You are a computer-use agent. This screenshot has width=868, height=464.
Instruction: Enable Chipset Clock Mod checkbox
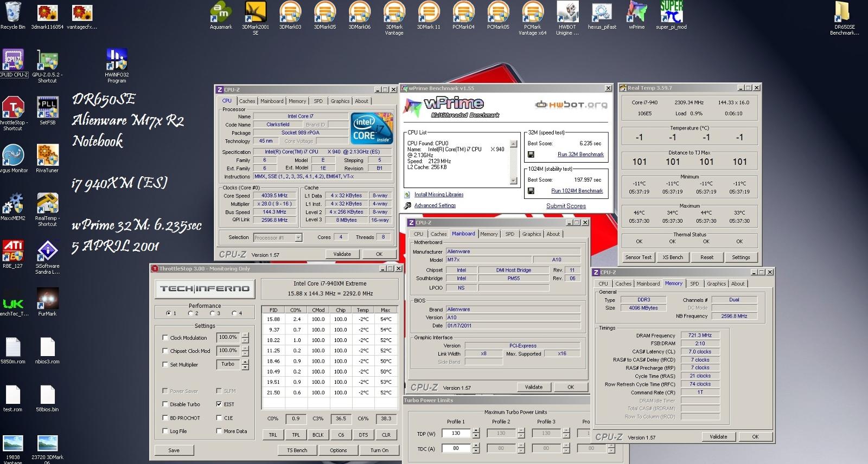(165, 351)
